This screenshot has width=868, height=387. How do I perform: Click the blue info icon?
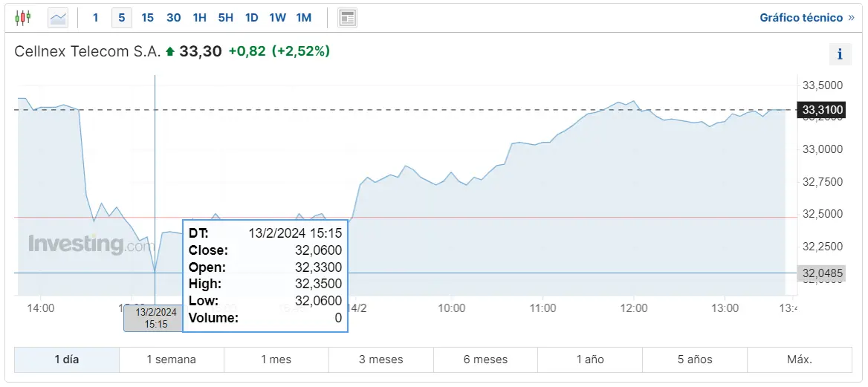pyautogui.click(x=840, y=54)
